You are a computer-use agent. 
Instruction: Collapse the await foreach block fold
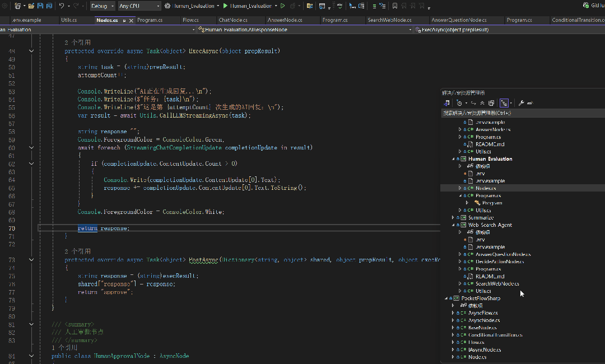tap(31, 148)
